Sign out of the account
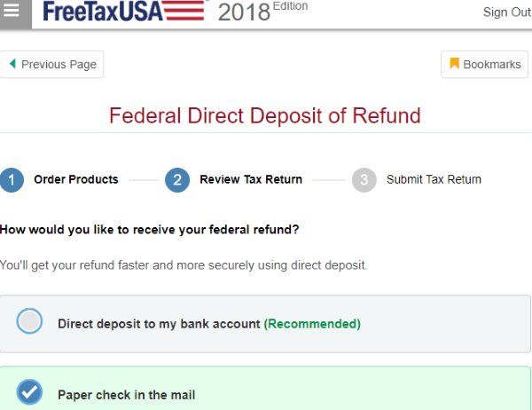 point(506,12)
